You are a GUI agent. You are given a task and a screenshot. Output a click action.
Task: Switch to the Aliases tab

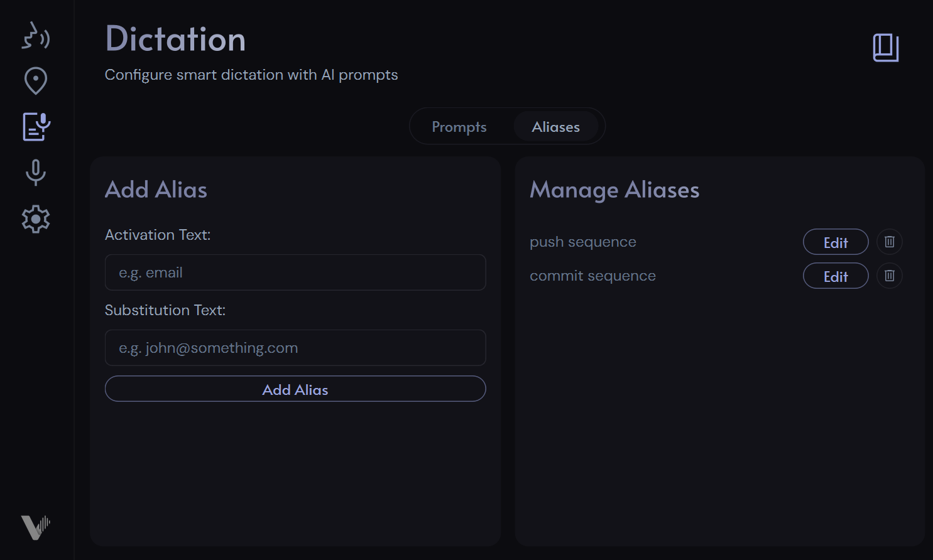coord(555,126)
